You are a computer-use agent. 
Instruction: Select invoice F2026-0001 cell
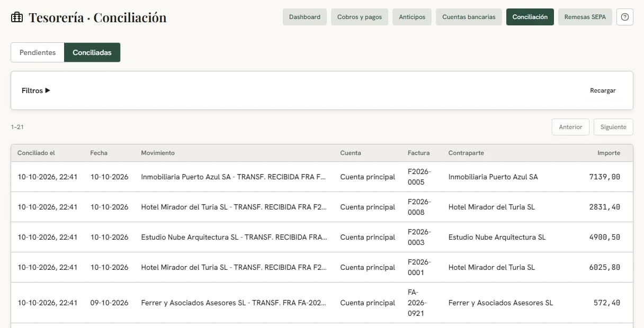click(419, 267)
